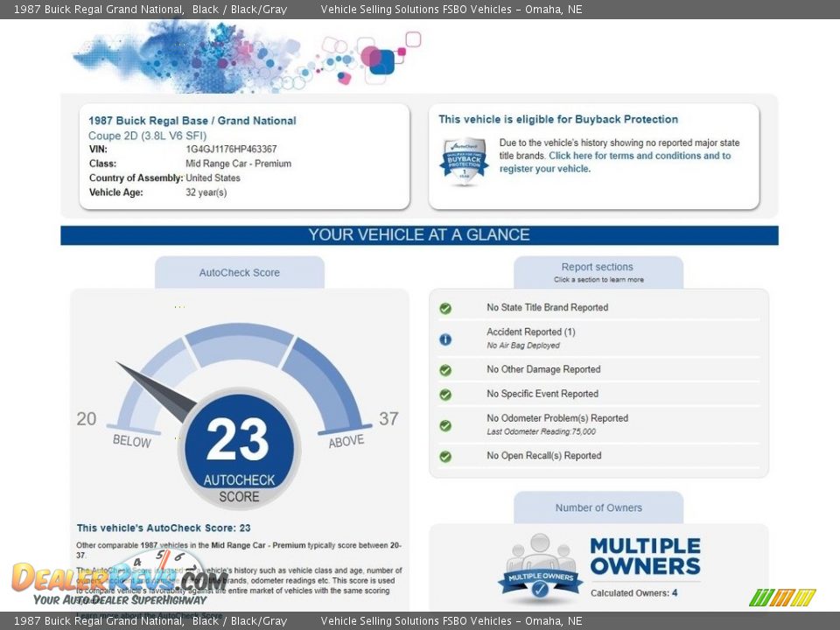
Task: Click the Calculated Owners: 4 text
Action: click(634, 593)
